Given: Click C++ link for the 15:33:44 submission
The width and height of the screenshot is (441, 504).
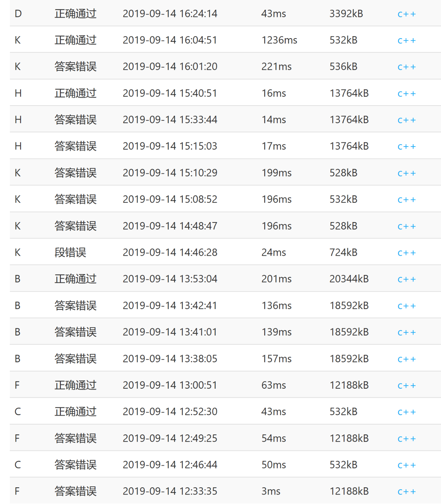Looking at the screenshot, I should 406,120.
